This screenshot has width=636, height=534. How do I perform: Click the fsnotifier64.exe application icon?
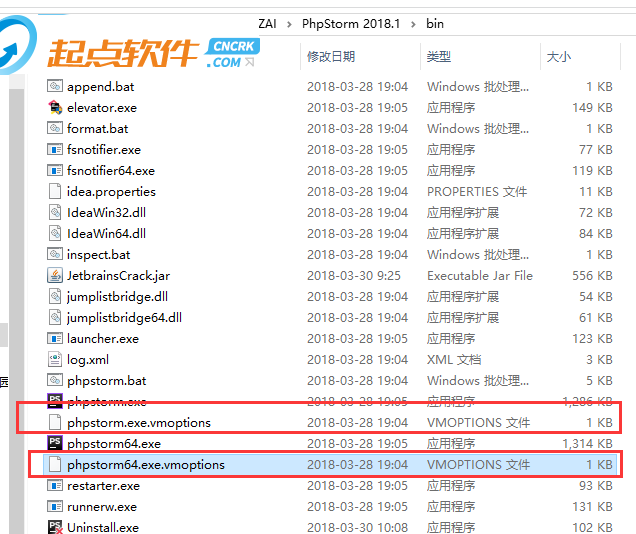point(55,170)
